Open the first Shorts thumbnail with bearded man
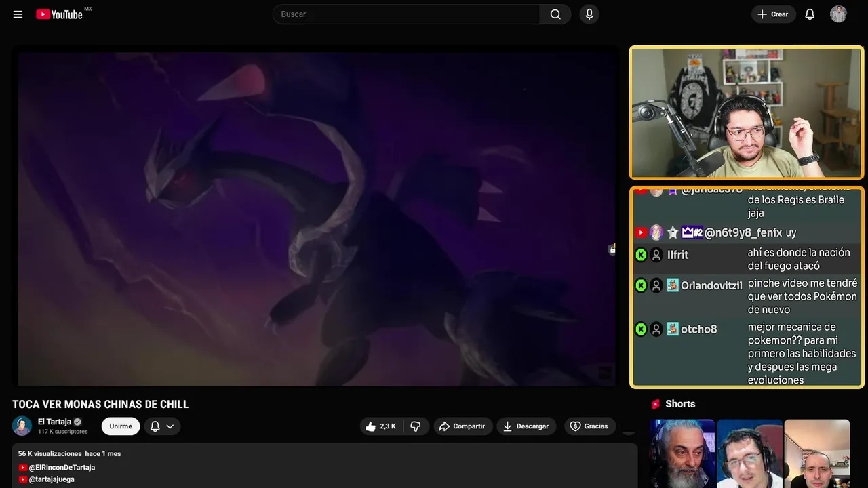Viewport: 868px width, 488px height. click(x=682, y=453)
